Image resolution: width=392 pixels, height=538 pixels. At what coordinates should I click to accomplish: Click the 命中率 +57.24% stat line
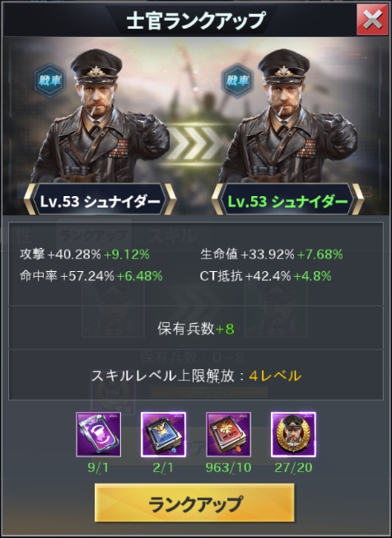click(91, 276)
